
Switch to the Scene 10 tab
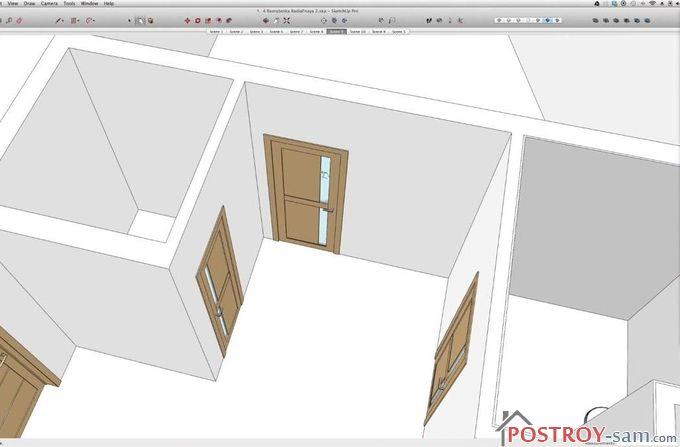point(358,32)
